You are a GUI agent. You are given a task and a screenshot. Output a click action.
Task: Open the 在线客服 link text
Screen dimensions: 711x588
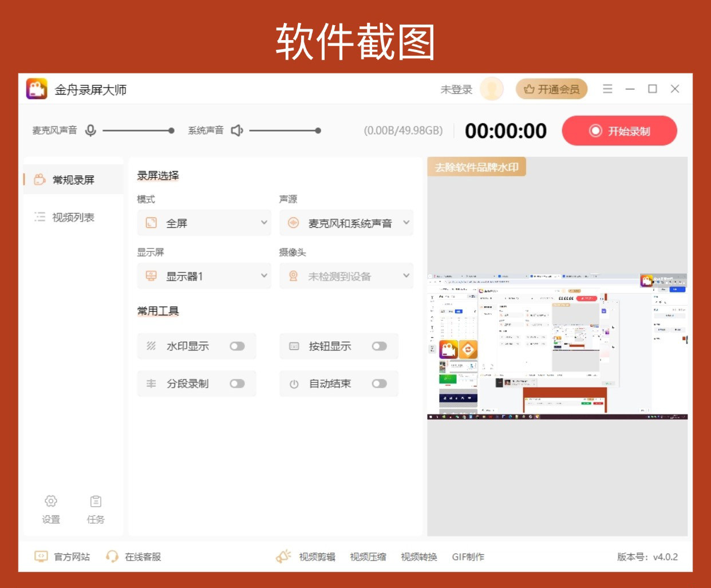[x=143, y=557]
